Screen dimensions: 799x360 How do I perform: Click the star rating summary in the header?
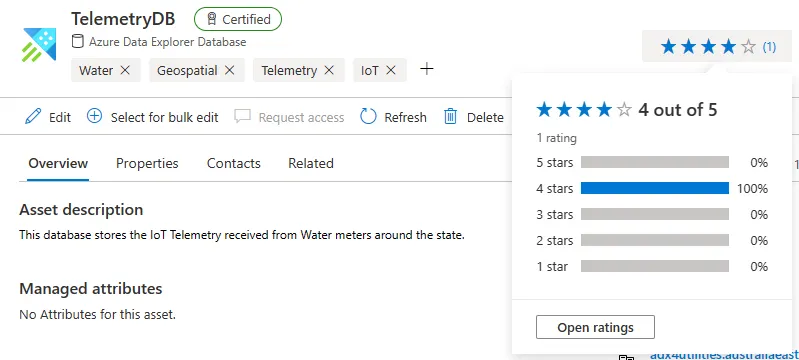tap(717, 47)
